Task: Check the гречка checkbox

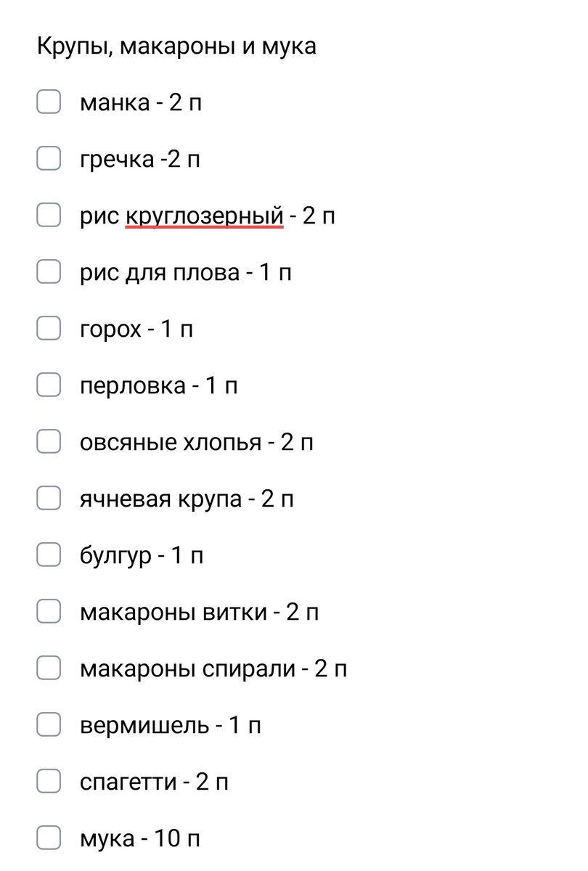Action: click(x=49, y=158)
